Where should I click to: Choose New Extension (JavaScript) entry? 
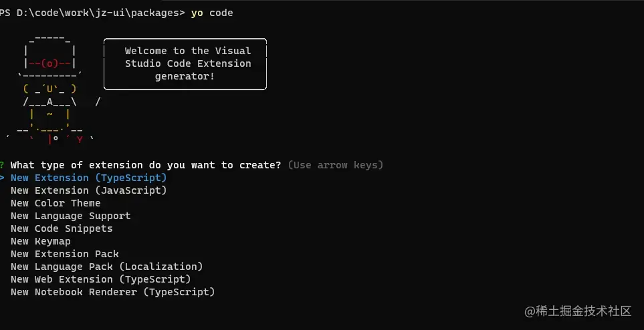click(88, 190)
